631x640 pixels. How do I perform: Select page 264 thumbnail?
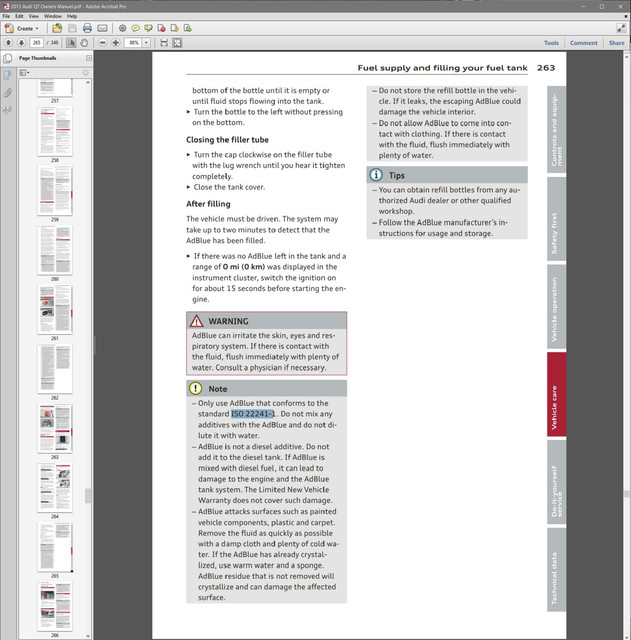click(55, 487)
